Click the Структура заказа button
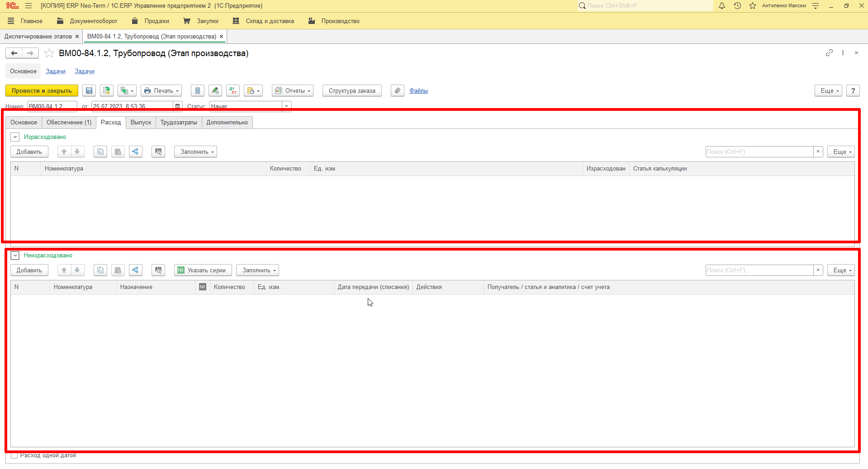 click(352, 91)
